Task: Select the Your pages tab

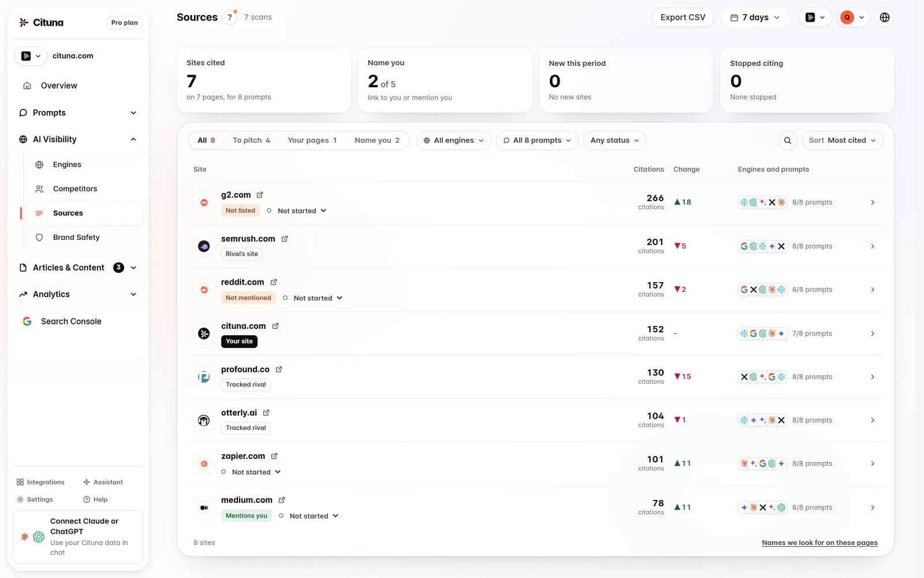Action: [312, 140]
